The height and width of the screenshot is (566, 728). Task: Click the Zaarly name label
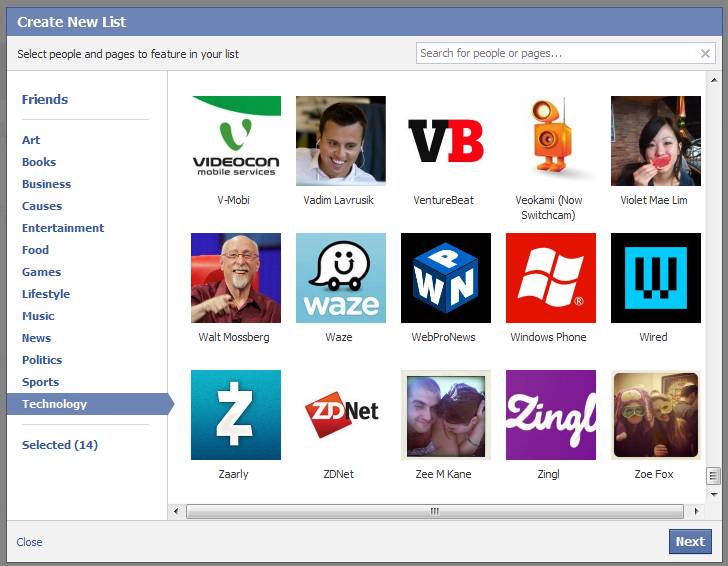[234, 474]
